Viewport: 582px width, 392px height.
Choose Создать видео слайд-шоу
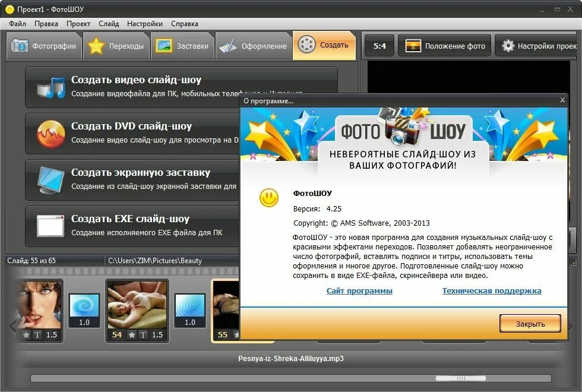pyautogui.click(x=182, y=87)
